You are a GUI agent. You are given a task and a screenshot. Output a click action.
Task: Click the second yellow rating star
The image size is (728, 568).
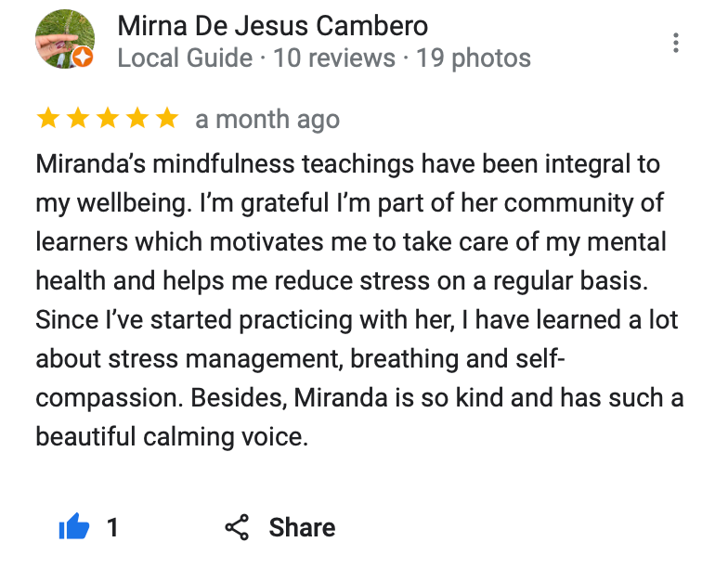pos(77,119)
